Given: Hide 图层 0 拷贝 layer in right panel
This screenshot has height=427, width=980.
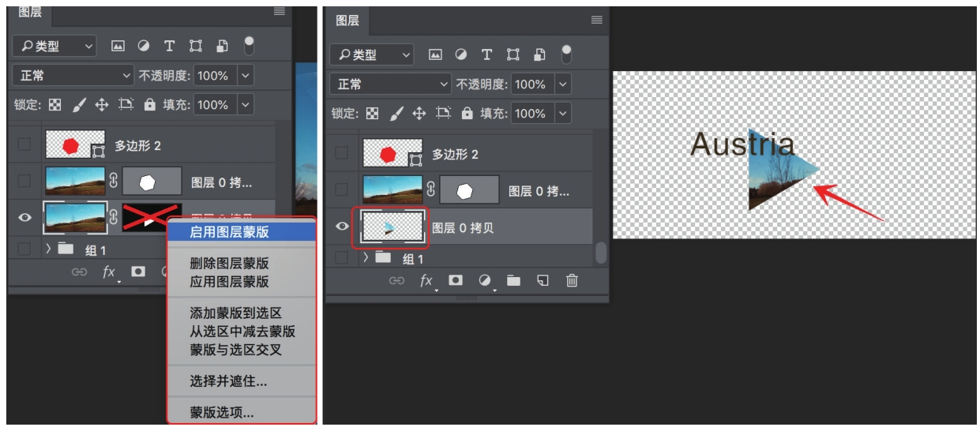Looking at the screenshot, I should point(342,227).
